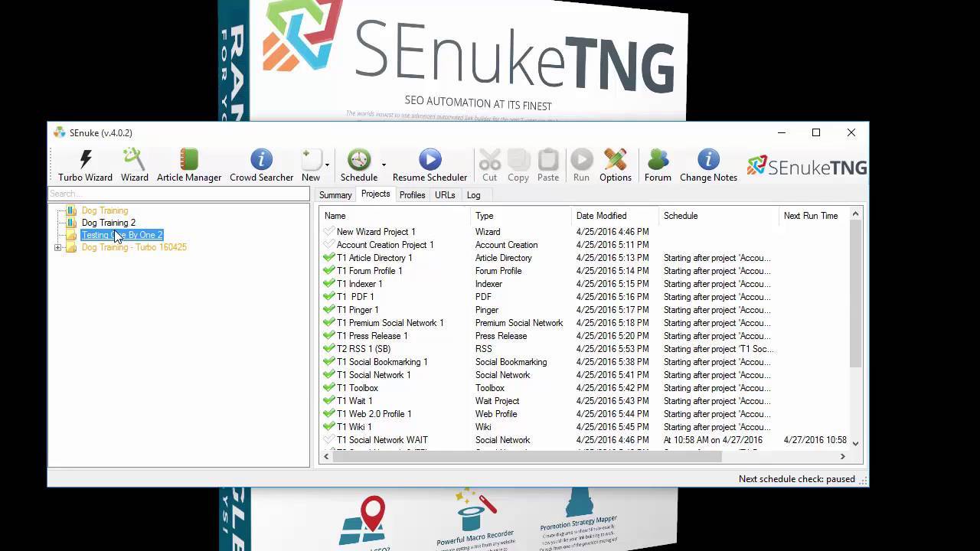Select the Testing One By One 2 campaign

122,235
